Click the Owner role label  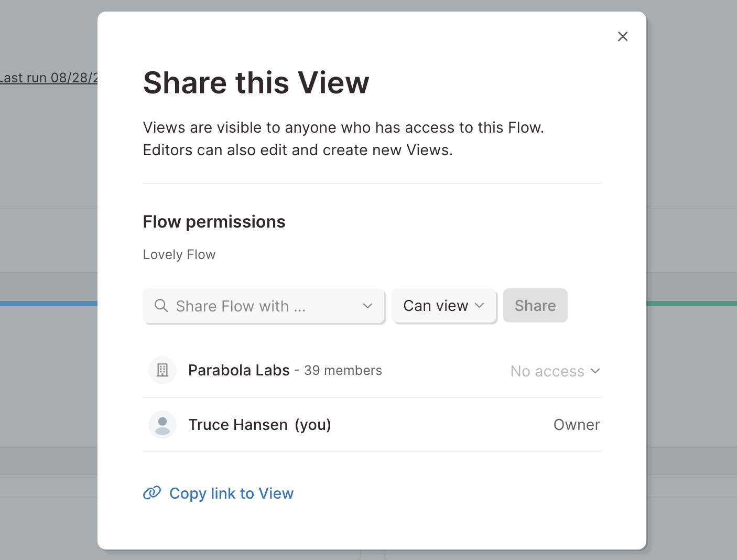coord(577,425)
